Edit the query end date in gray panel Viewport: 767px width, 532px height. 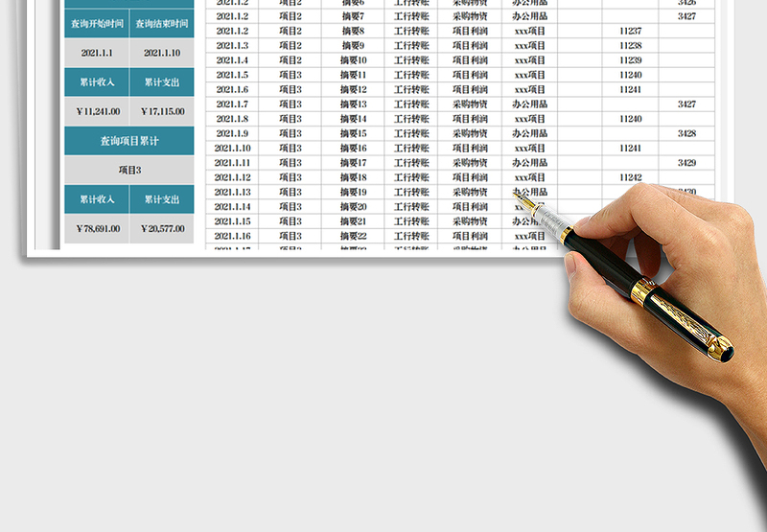click(x=162, y=53)
